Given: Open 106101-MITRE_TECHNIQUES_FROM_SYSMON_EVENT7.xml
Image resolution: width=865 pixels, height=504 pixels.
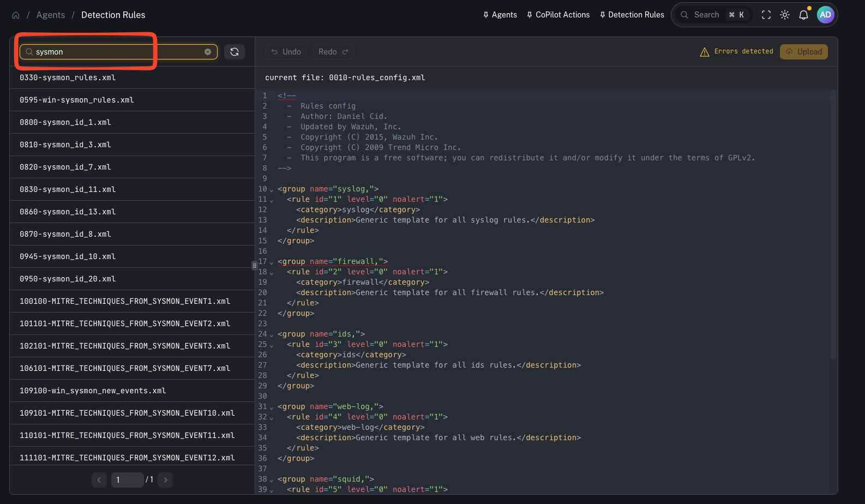Looking at the screenshot, I should (132, 368).
